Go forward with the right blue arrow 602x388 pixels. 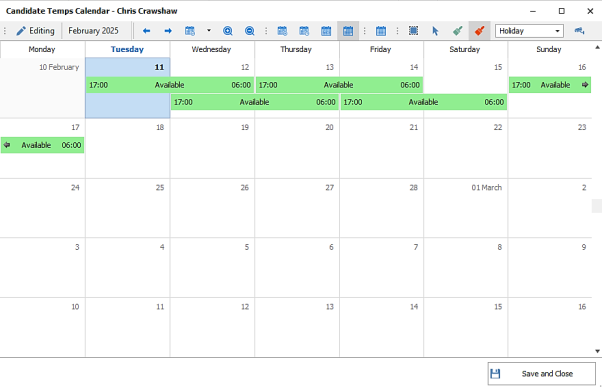(168, 31)
